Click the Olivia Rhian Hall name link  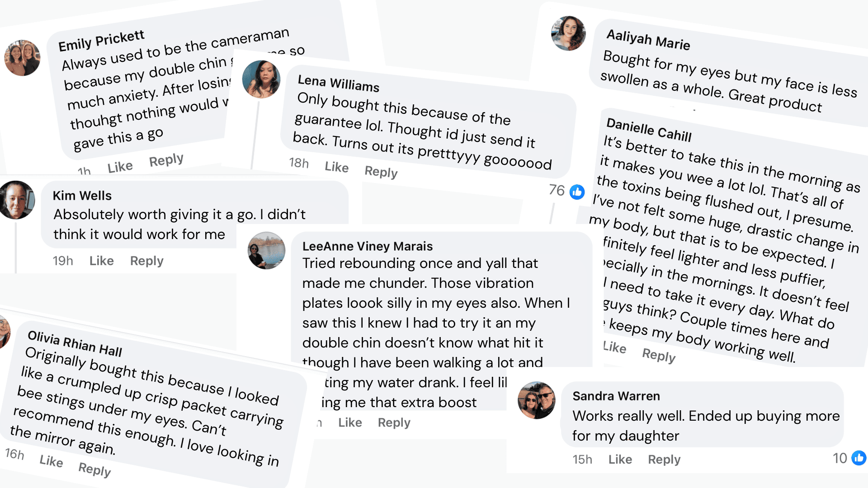tap(75, 344)
